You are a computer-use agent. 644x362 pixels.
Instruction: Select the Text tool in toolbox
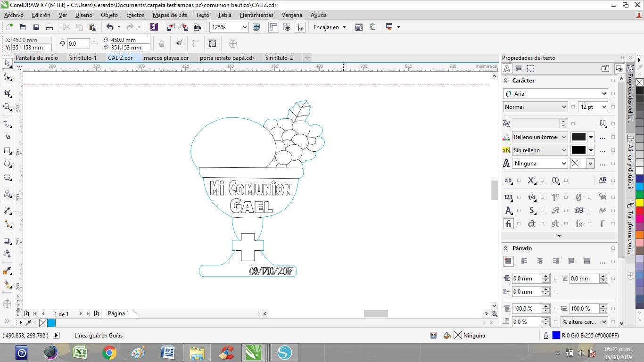click(7, 194)
